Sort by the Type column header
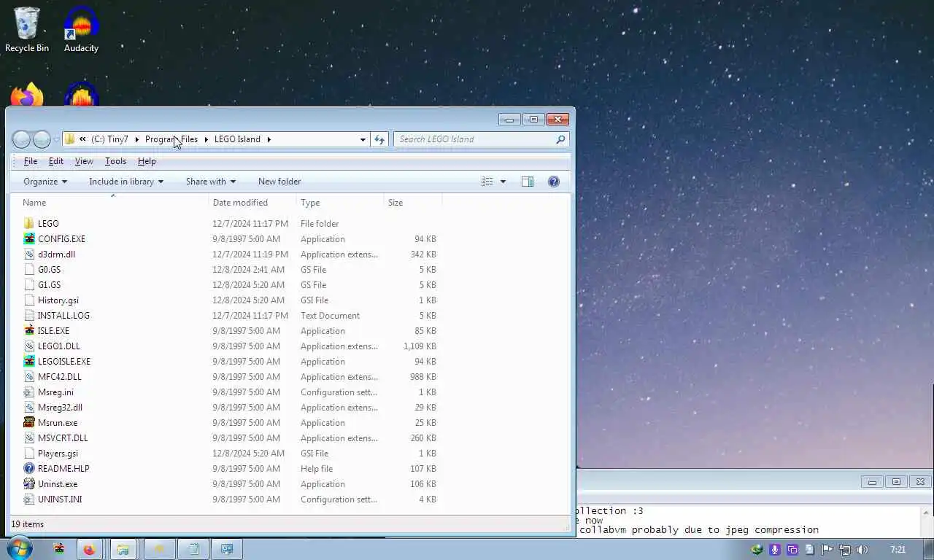The image size is (934, 560). (x=339, y=203)
